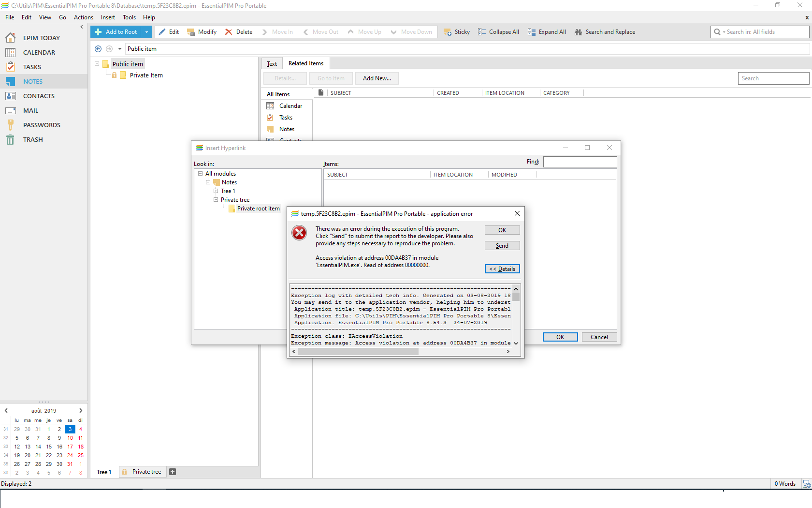
Task: Select Calendar in related items list
Action: click(290, 106)
